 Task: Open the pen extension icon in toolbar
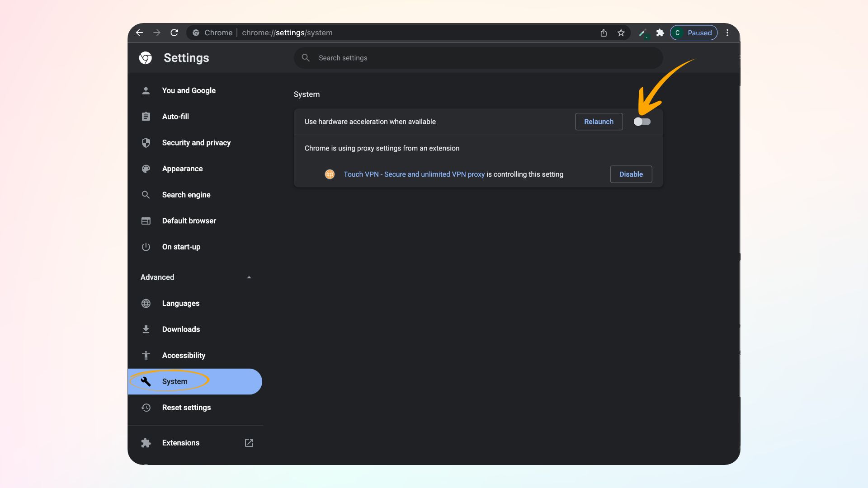(x=643, y=33)
